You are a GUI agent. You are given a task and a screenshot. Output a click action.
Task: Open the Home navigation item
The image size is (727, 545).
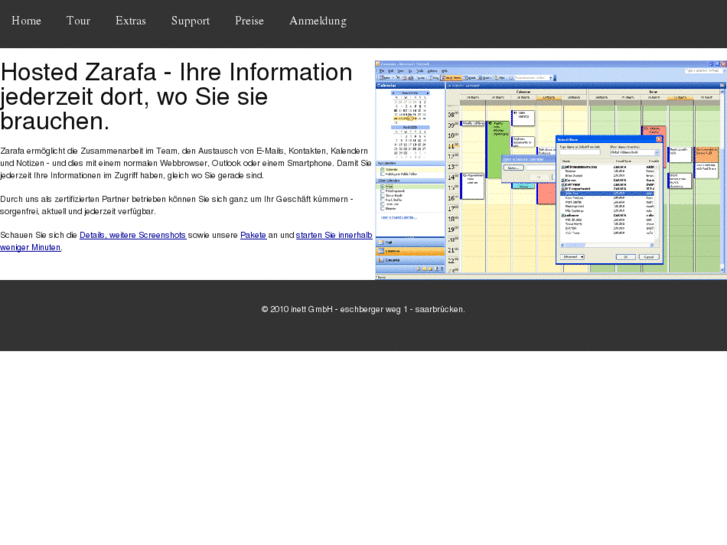tap(26, 21)
